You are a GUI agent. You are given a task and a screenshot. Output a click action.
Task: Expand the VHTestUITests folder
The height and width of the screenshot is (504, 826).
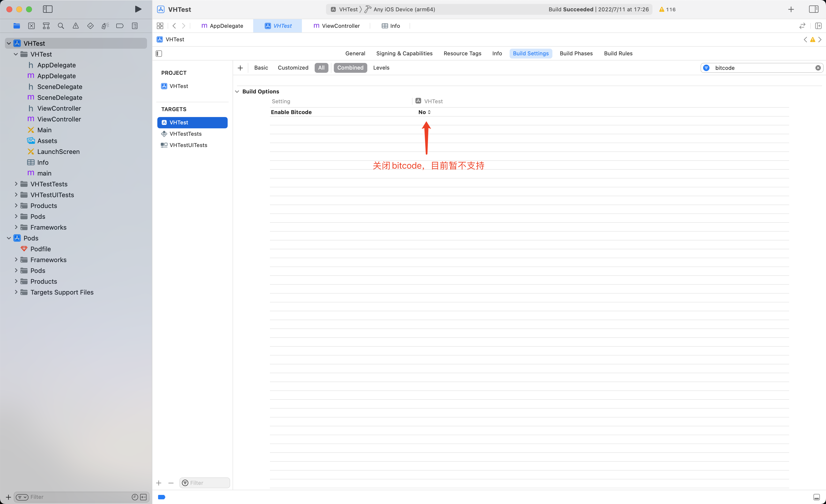point(16,194)
